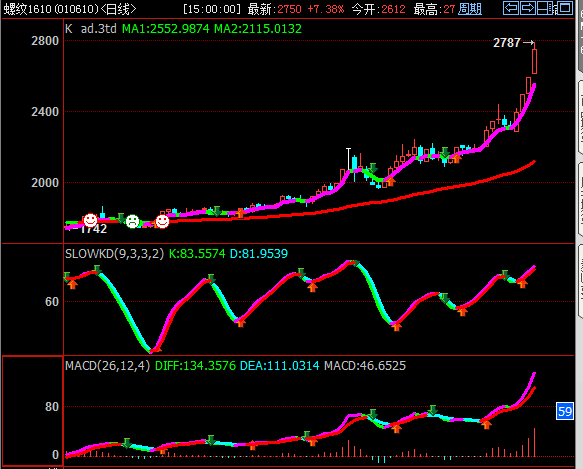This screenshot has height=469, width=583.
Task: Click the blue 59 indicator box
Action: click(564, 411)
